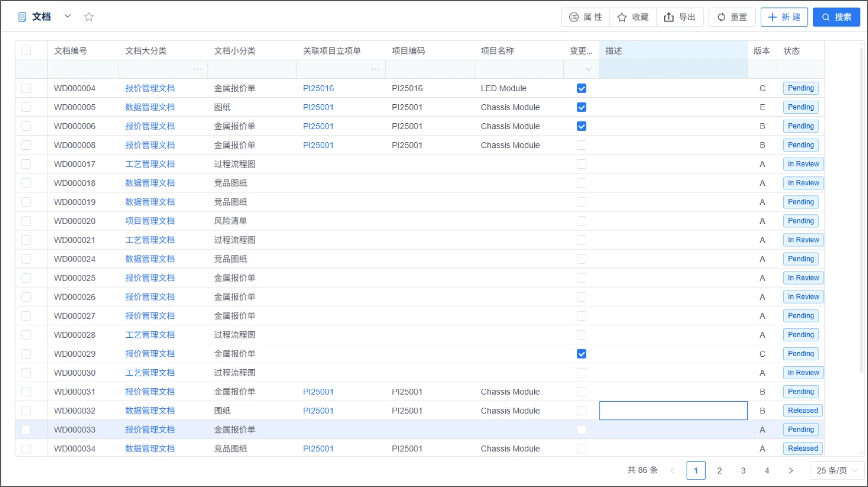The width and height of the screenshot is (868, 487).
Task: Select row checkbox for WD000033
Action: (26, 430)
